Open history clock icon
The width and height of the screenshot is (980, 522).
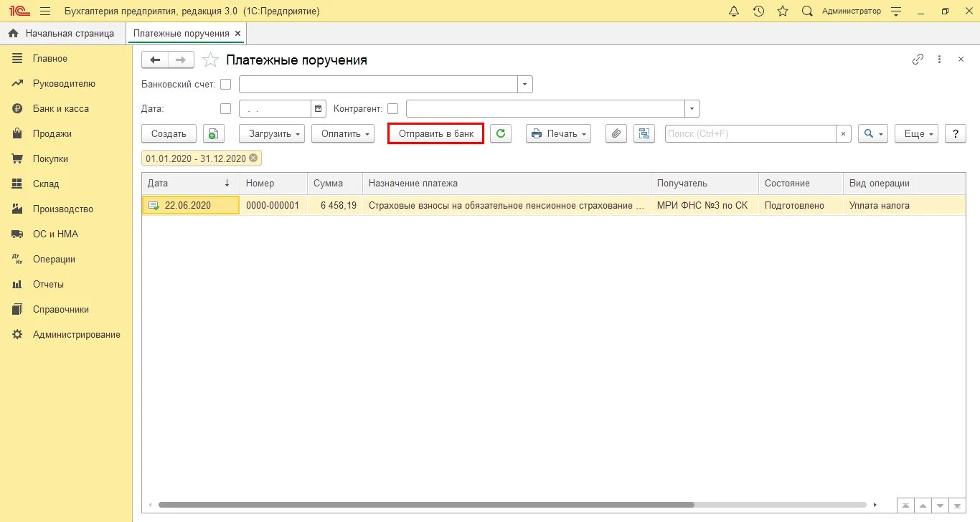[x=758, y=11]
